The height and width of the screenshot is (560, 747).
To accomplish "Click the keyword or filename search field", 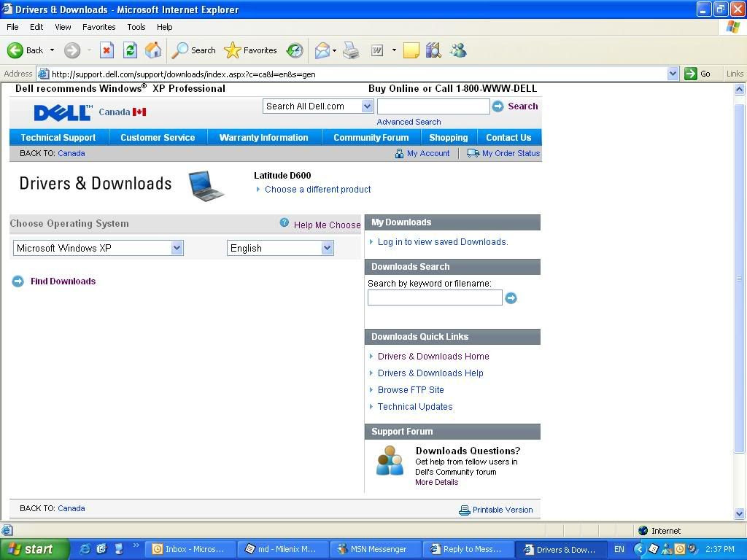I will (x=435, y=298).
